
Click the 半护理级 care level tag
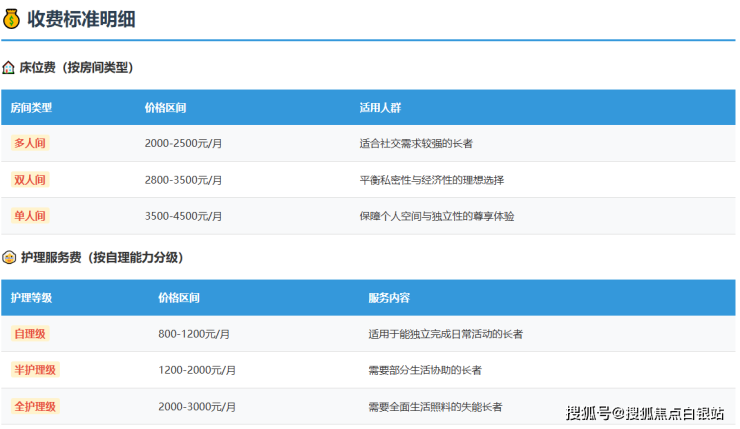pos(35,370)
